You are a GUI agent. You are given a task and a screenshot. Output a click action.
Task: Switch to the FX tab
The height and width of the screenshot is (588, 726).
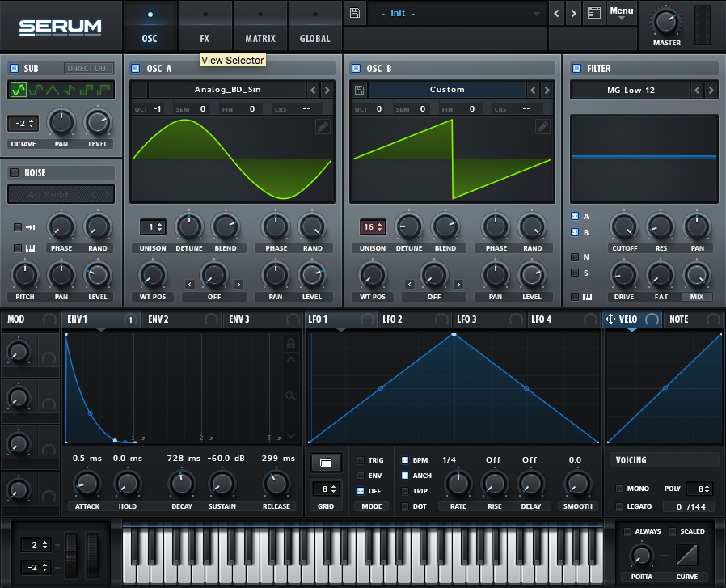(x=205, y=26)
